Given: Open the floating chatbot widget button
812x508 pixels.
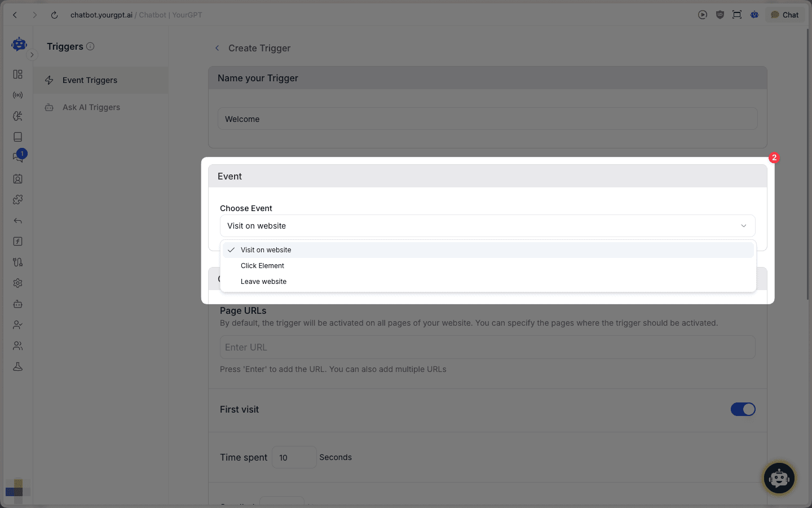Looking at the screenshot, I should tap(779, 478).
